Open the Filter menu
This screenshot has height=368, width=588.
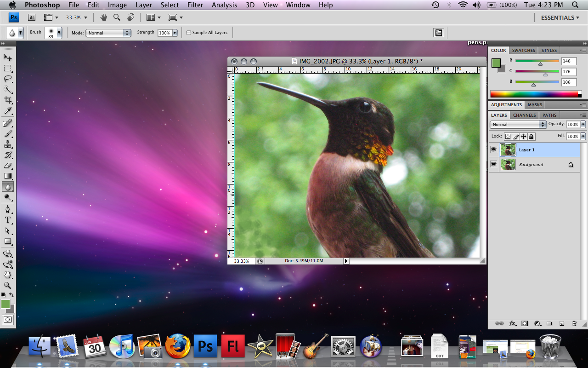click(195, 5)
